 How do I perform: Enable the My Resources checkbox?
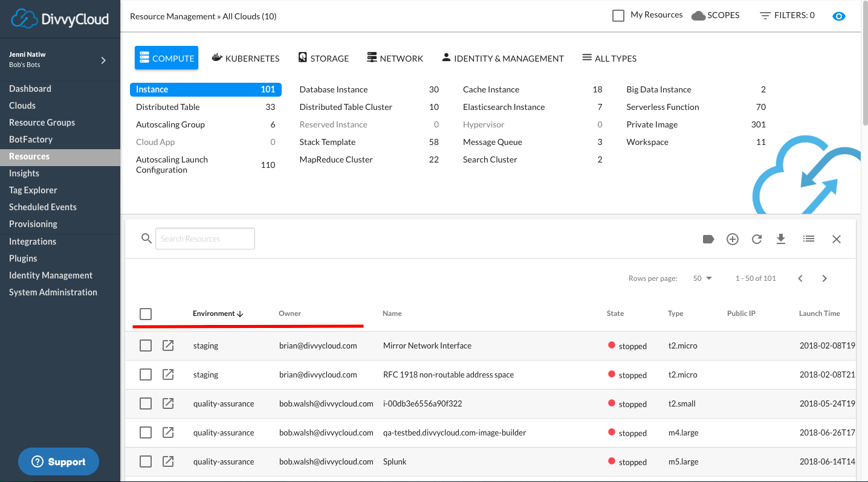[x=618, y=16]
